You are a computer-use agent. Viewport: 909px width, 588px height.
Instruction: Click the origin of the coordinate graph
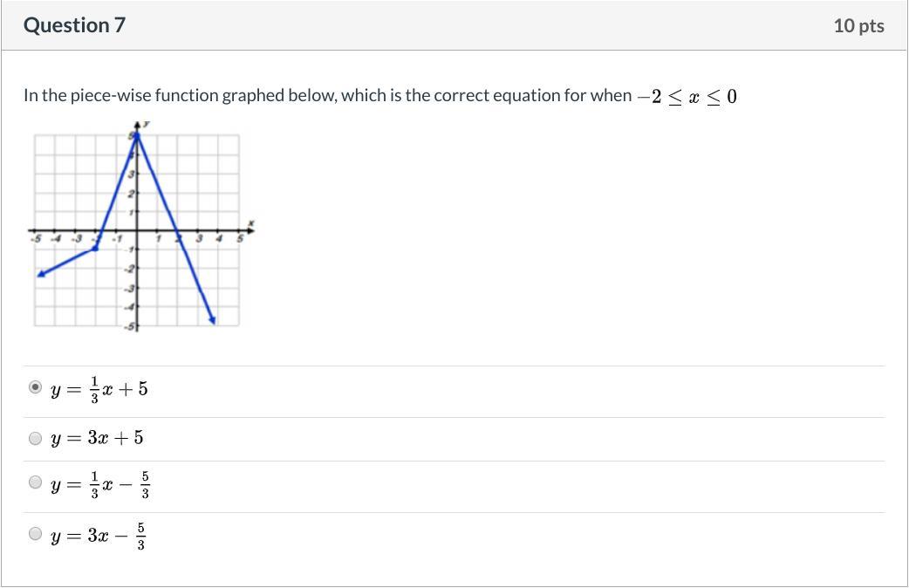tap(137, 231)
